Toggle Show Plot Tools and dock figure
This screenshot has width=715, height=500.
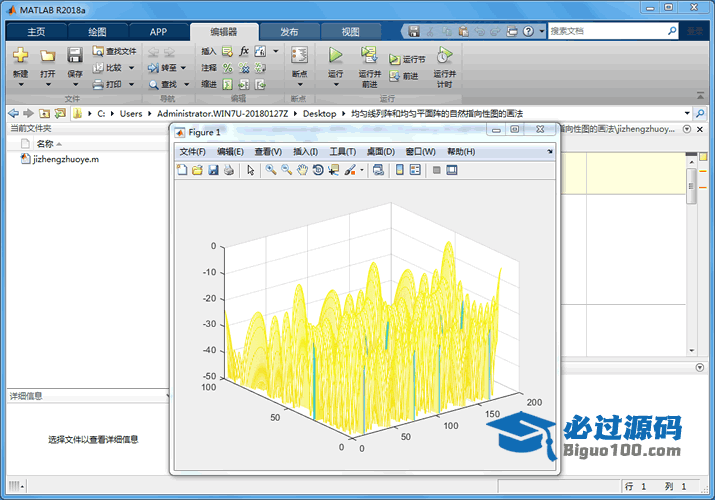[x=452, y=170]
